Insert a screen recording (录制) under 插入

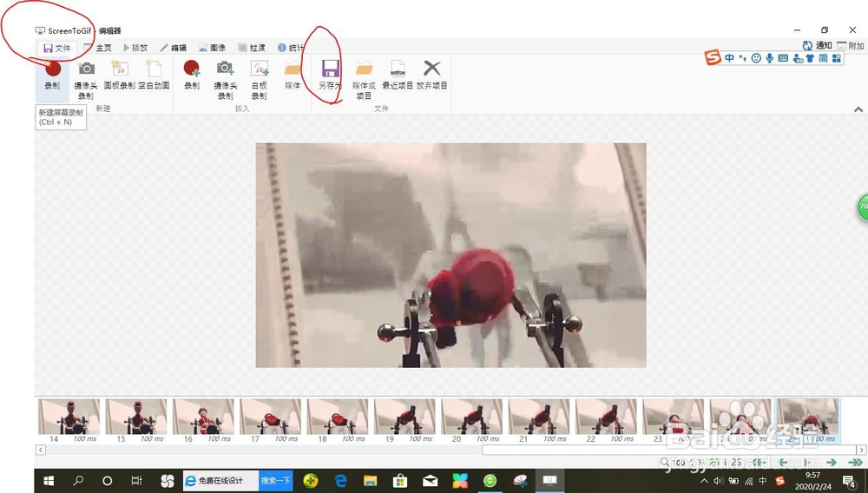click(192, 76)
